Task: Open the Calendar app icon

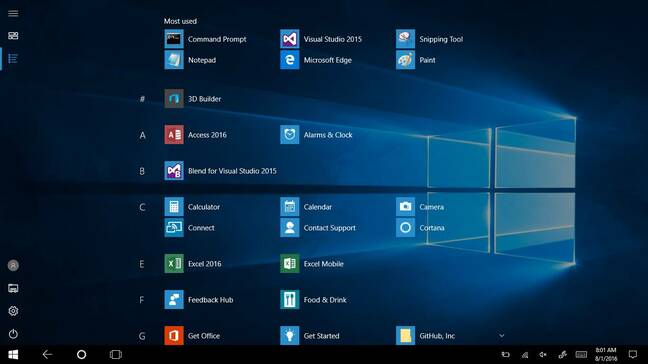Action: 290,207
